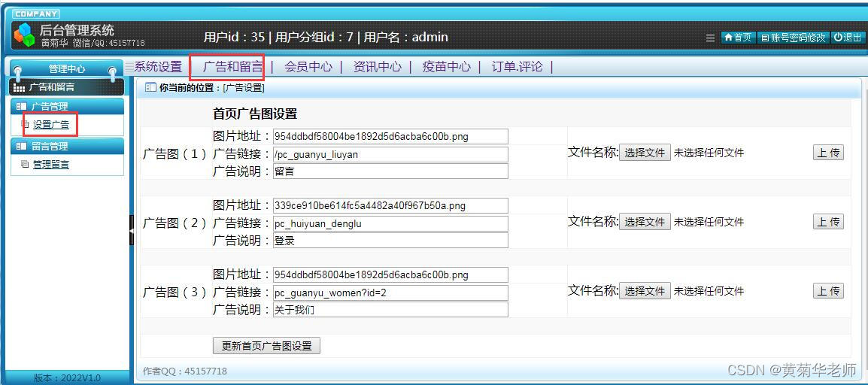Click the COMPANY badge at top
The height and width of the screenshot is (385, 868).
[x=35, y=14]
